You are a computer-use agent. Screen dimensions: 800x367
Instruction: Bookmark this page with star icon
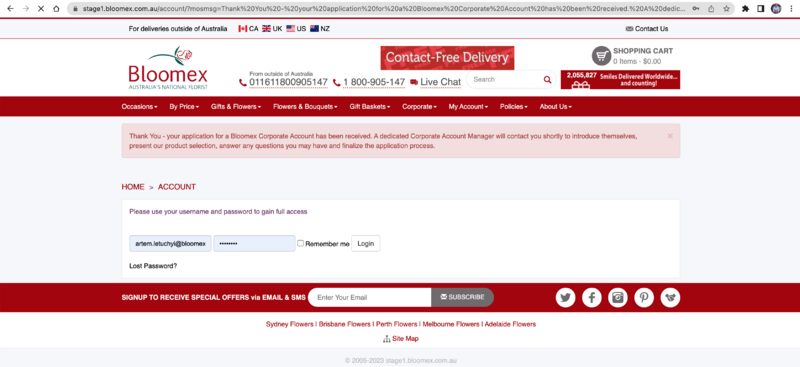726,9
